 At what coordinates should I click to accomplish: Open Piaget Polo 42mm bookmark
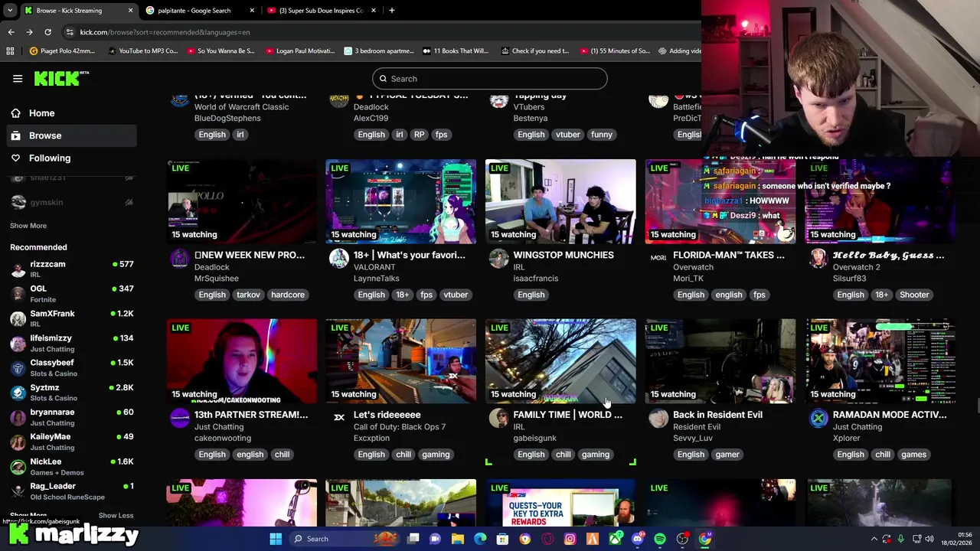coord(62,51)
